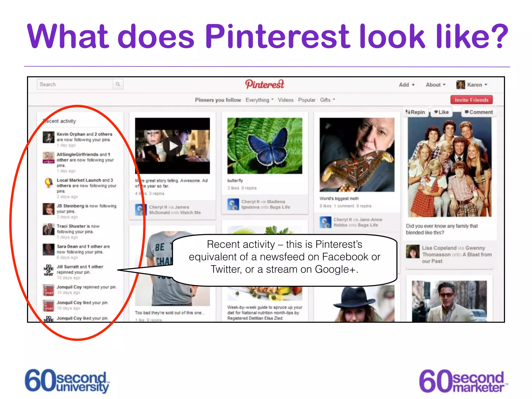The image size is (532, 399).
Task: Expand the Gifts dropdown
Action: [x=328, y=100]
